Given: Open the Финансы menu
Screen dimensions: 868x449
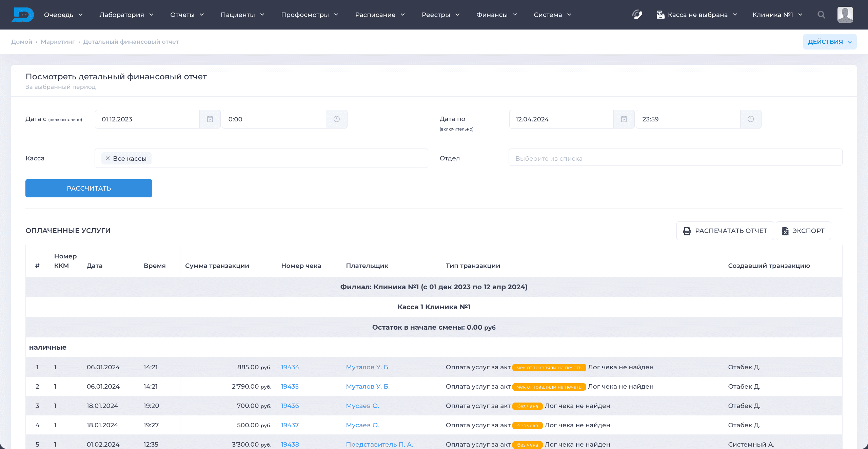Looking at the screenshot, I should tap(496, 15).
